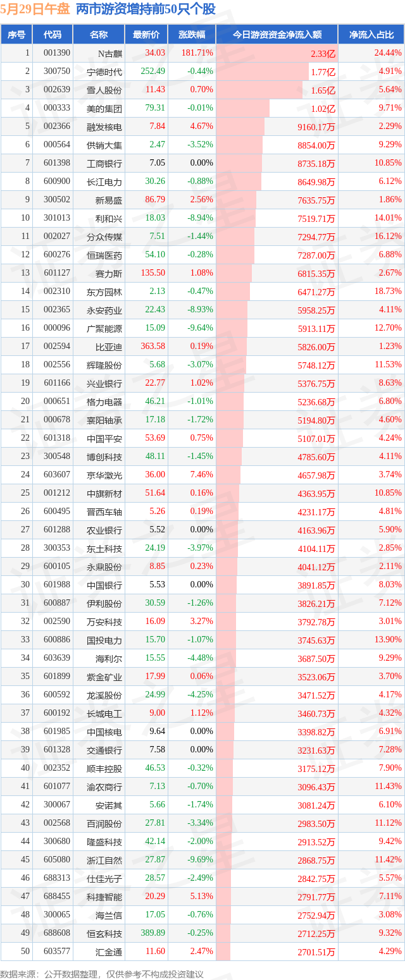The height and width of the screenshot is (980, 405).
Task: Click the stock name 永鼎股份
Action: (104, 567)
